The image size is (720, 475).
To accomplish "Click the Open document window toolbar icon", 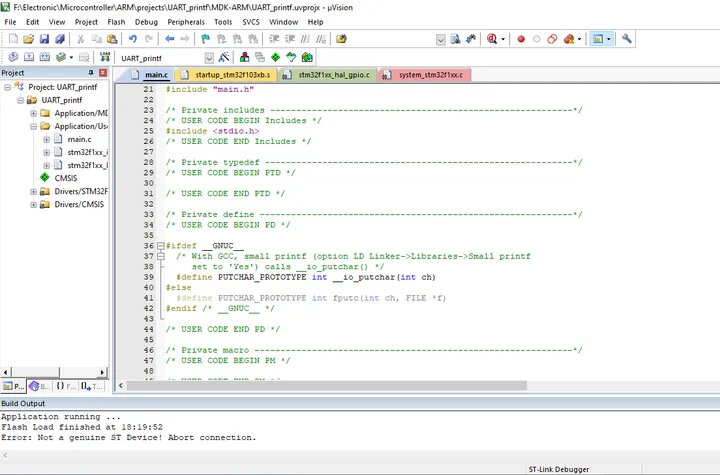I will (x=341, y=39).
